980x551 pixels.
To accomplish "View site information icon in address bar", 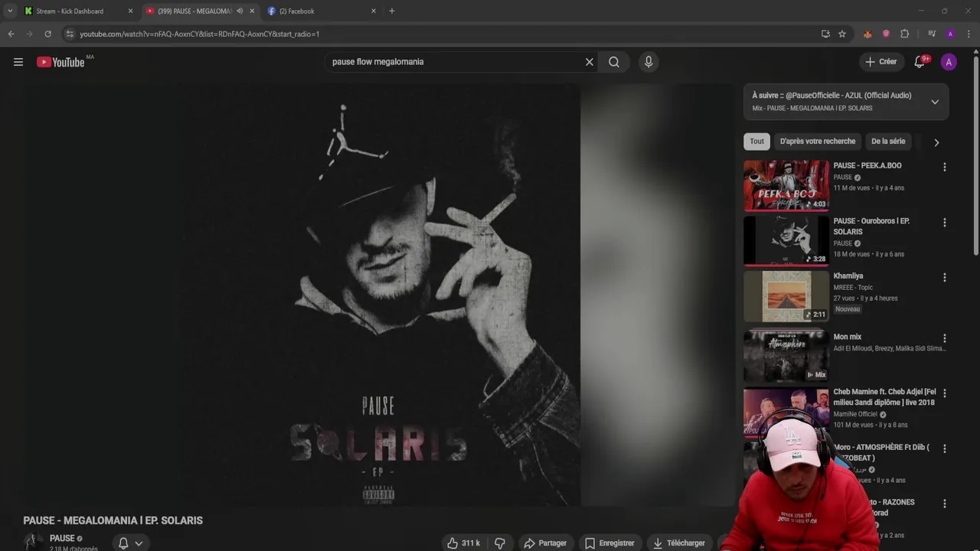I will point(70,34).
